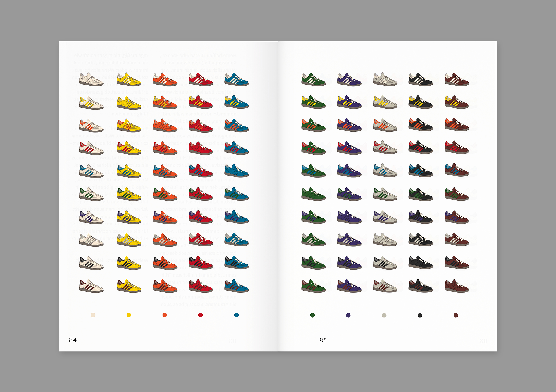Select the green color dot

click(x=312, y=315)
